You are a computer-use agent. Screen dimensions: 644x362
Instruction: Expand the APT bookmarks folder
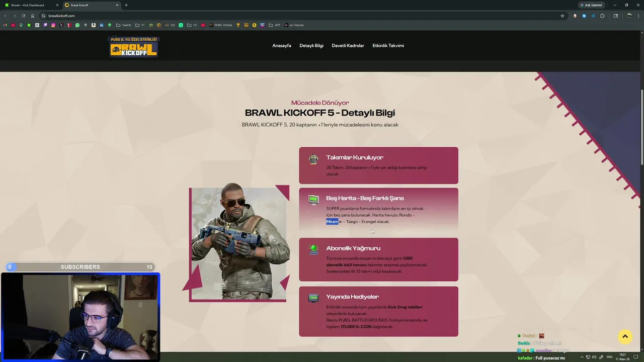point(275,25)
